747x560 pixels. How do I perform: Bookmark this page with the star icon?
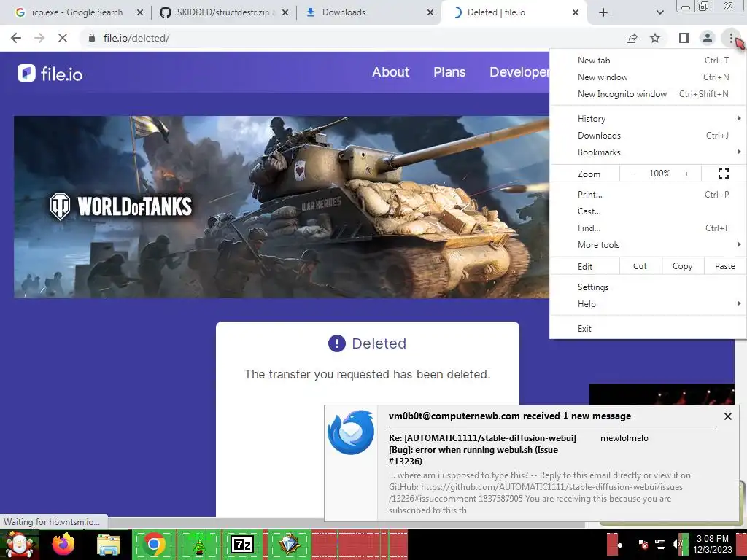(x=655, y=38)
